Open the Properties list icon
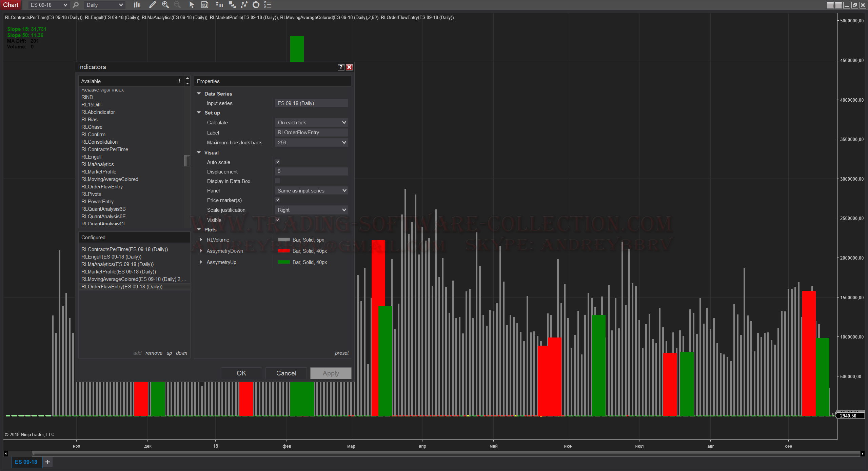This screenshot has height=471, width=868. [x=268, y=5]
